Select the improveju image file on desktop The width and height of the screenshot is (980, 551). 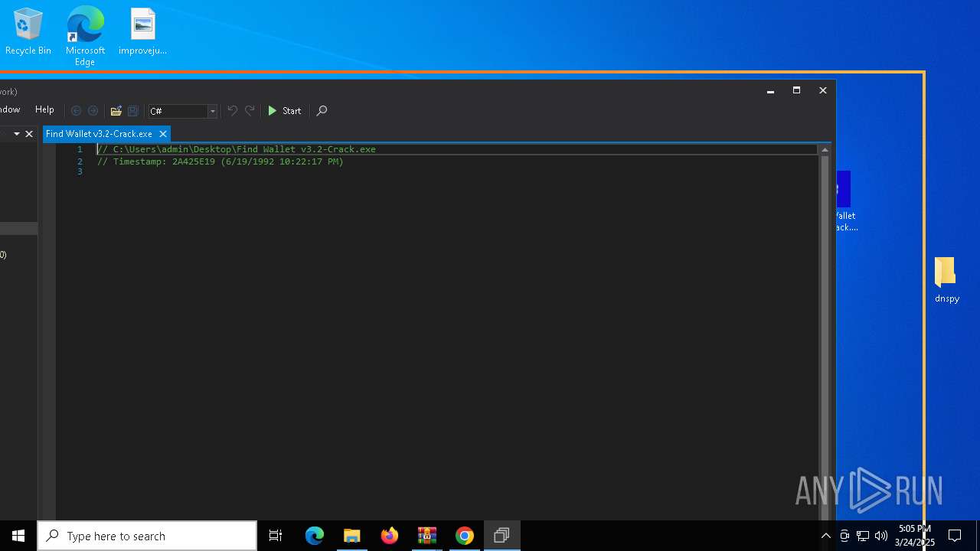[x=142, y=32]
